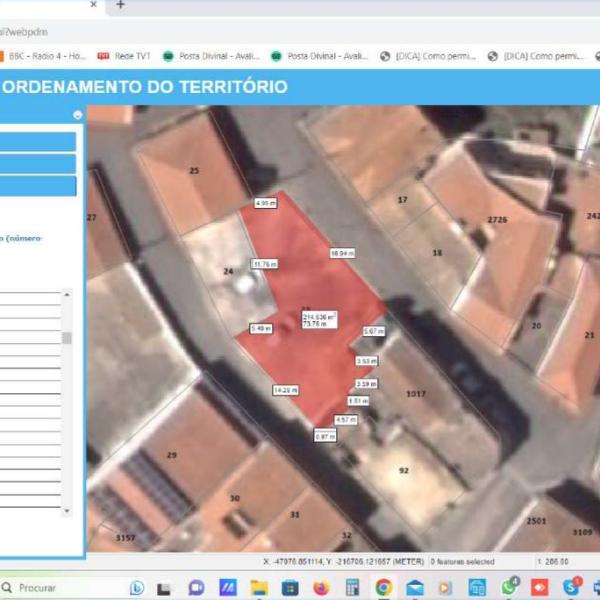The width and height of the screenshot is (600, 600).
Task: Open Microsoft Teams chat icon in taskbar
Action: tap(196, 588)
